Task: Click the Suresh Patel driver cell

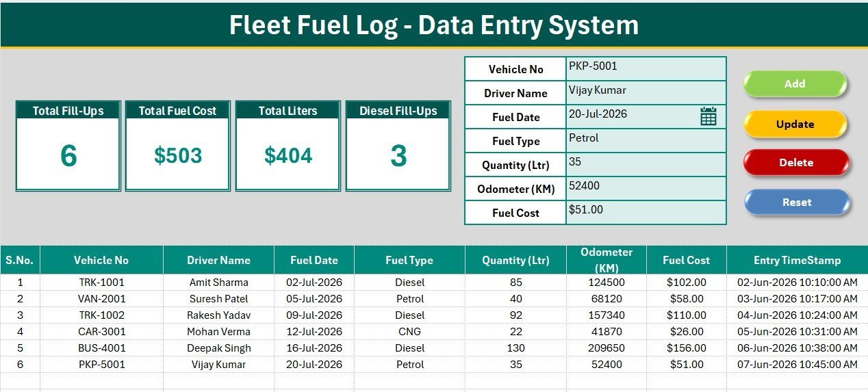Action: [218, 298]
